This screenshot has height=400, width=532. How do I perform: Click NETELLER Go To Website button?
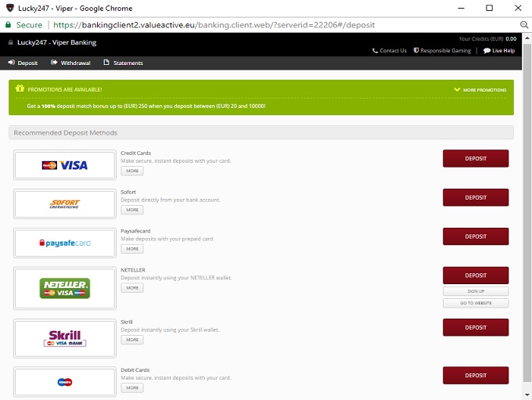point(476,303)
